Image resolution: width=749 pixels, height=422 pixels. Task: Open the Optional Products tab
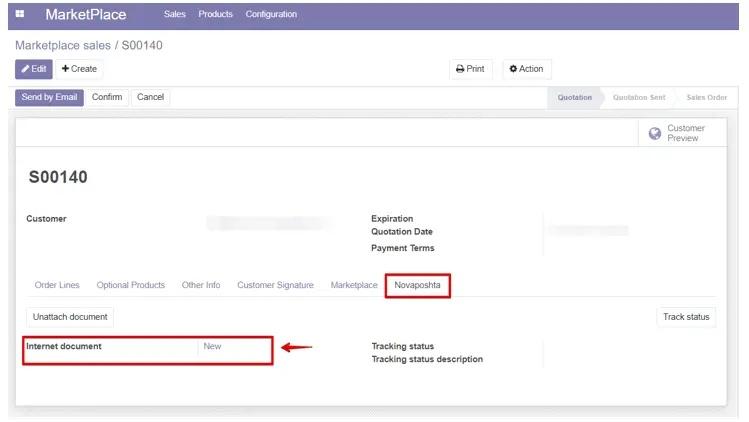[x=131, y=285]
